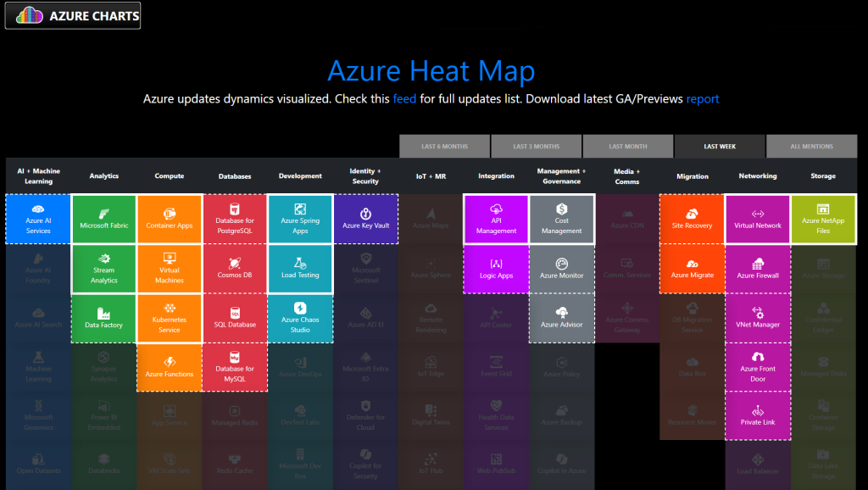Open the dimmed Managed Disks tile
The width and height of the screenshot is (868, 490).
[x=823, y=368]
